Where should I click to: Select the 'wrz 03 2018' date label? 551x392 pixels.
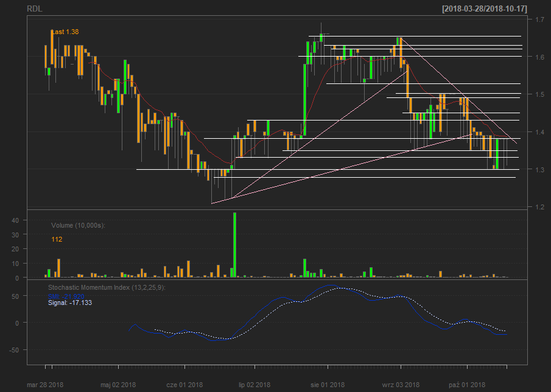(x=401, y=385)
